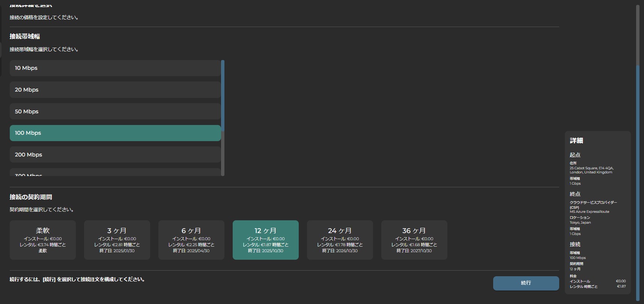Screen dimensions: 644x304
Task: Click the 接続帯域幅 section heading
Action: 25,36
